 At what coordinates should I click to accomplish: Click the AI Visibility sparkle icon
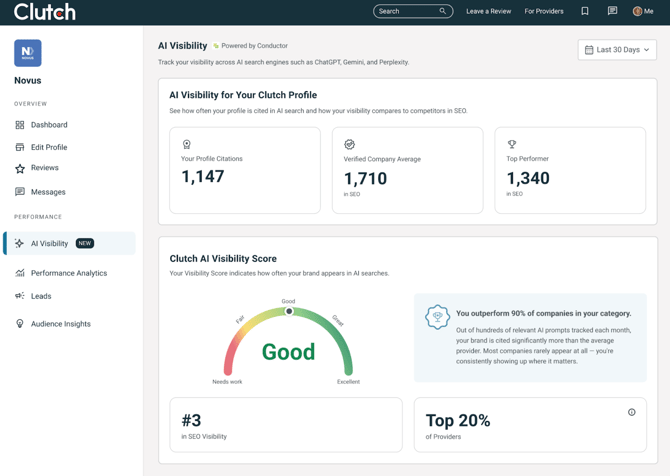[x=20, y=243]
